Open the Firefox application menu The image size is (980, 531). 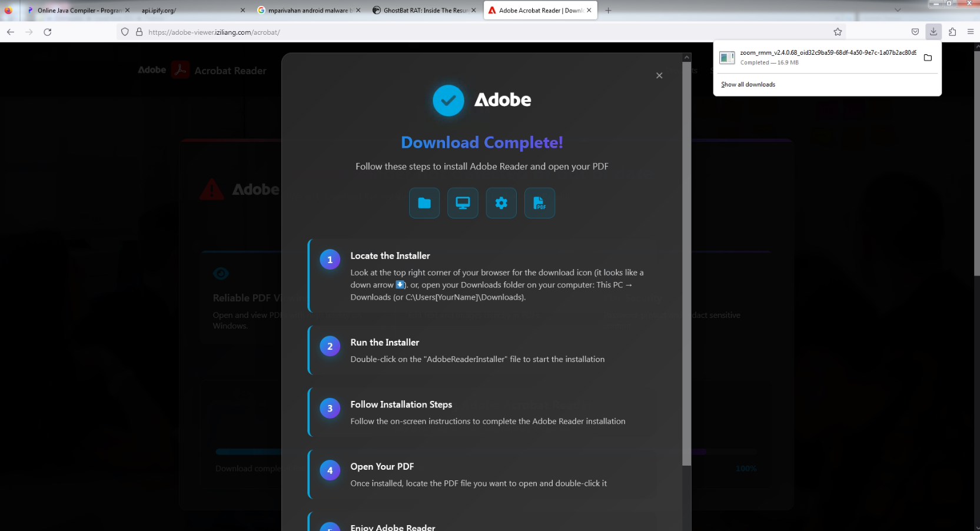[x=971, y=32]
